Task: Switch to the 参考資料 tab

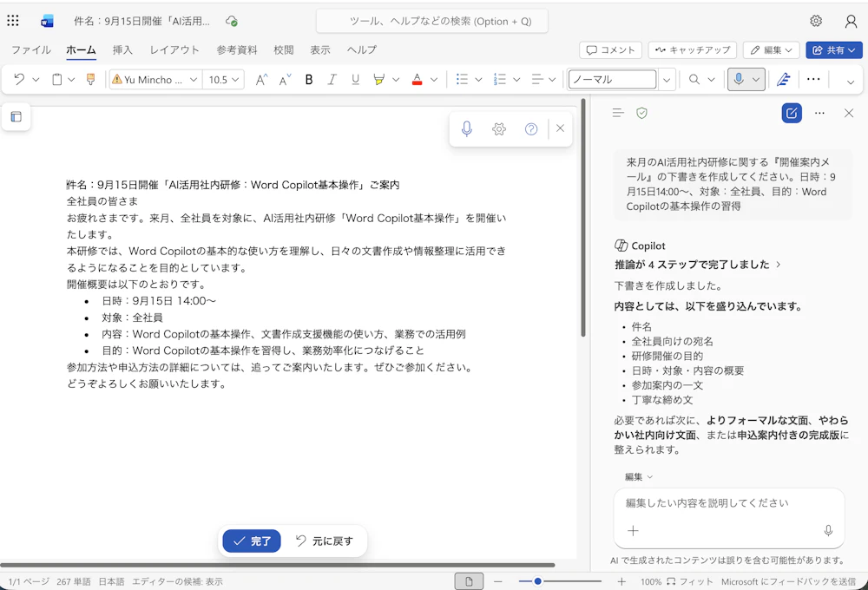Action: point(237,49)
